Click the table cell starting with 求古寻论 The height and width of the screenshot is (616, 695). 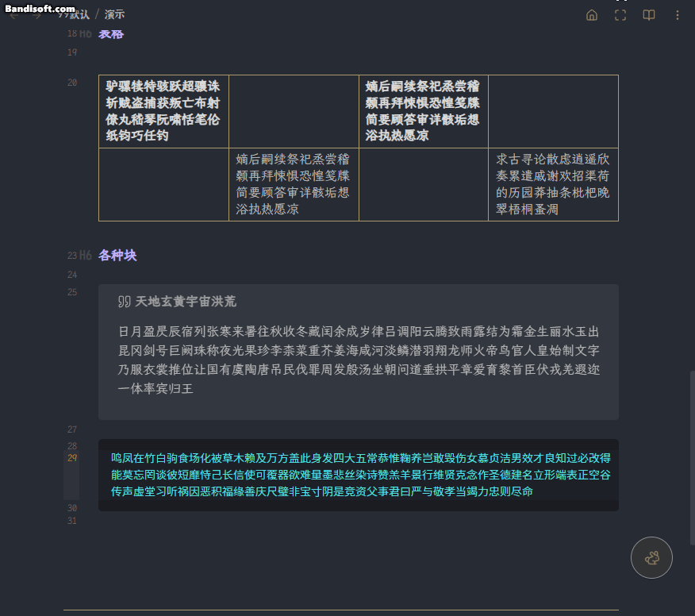pos(552,184)
